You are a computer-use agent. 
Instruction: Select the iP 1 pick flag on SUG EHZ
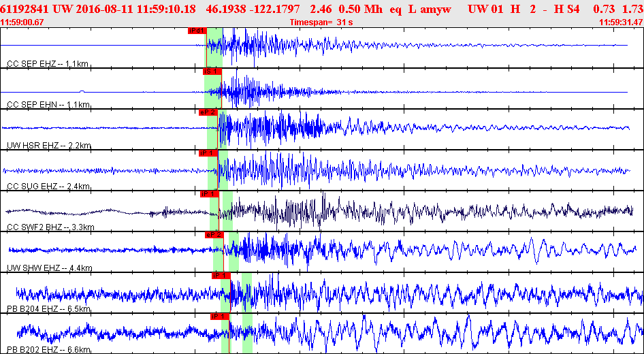[x=208, y=153]
